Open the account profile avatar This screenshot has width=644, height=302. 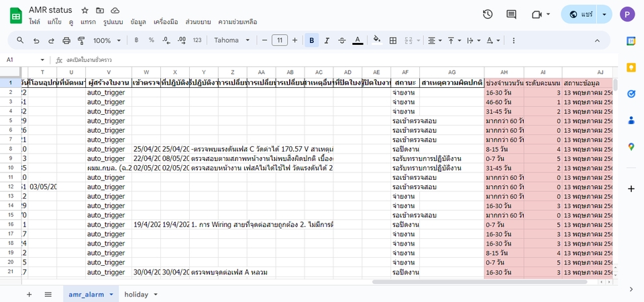[x=627, y=14]
